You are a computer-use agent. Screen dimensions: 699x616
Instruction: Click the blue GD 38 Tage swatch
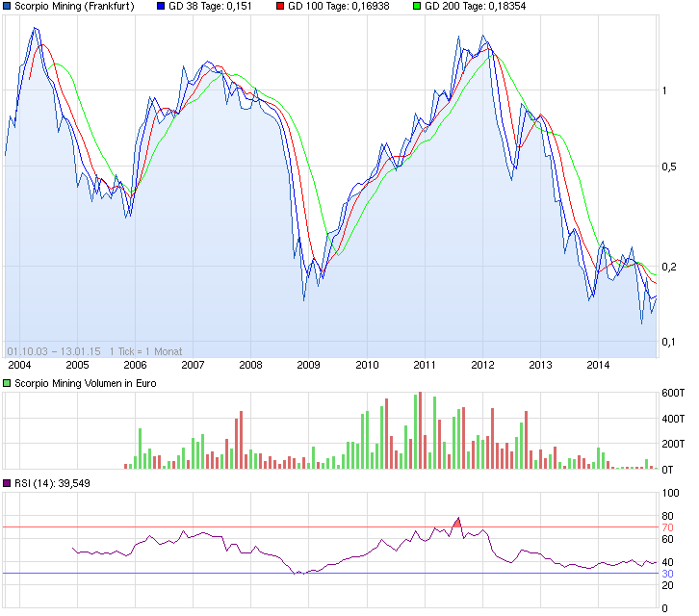(161, 6)
